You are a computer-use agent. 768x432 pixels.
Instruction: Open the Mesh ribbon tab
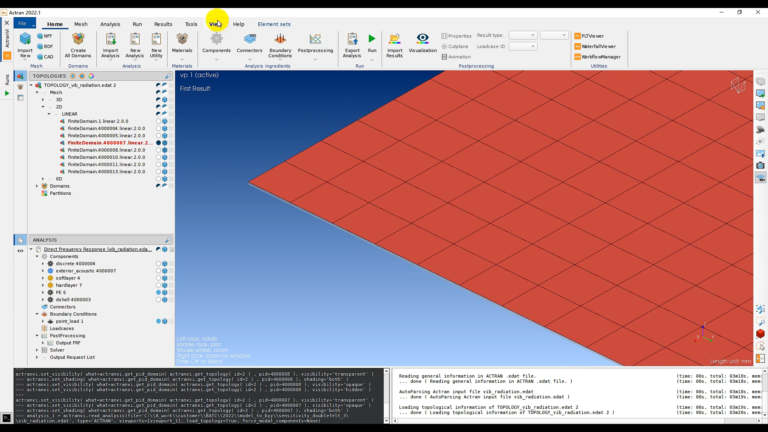[81, 24]
